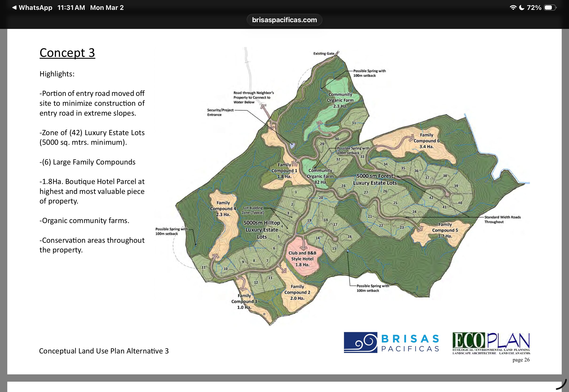The height and width of the screenshot is (392, 569).
Task: Click the Community Organic Farm 2.3 Ha. label
Action: [340, 100]
